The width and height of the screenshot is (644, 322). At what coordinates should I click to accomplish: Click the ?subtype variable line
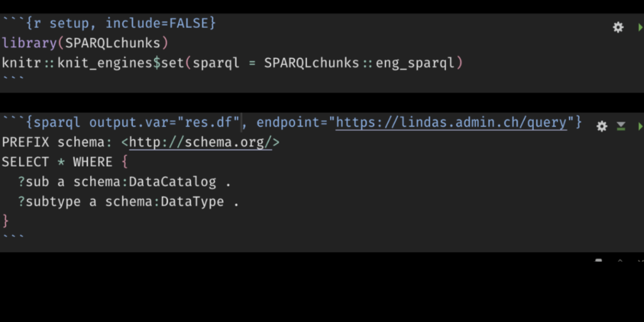128,202
